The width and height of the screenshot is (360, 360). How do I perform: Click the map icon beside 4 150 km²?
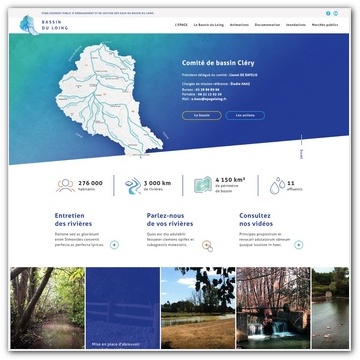203,185
